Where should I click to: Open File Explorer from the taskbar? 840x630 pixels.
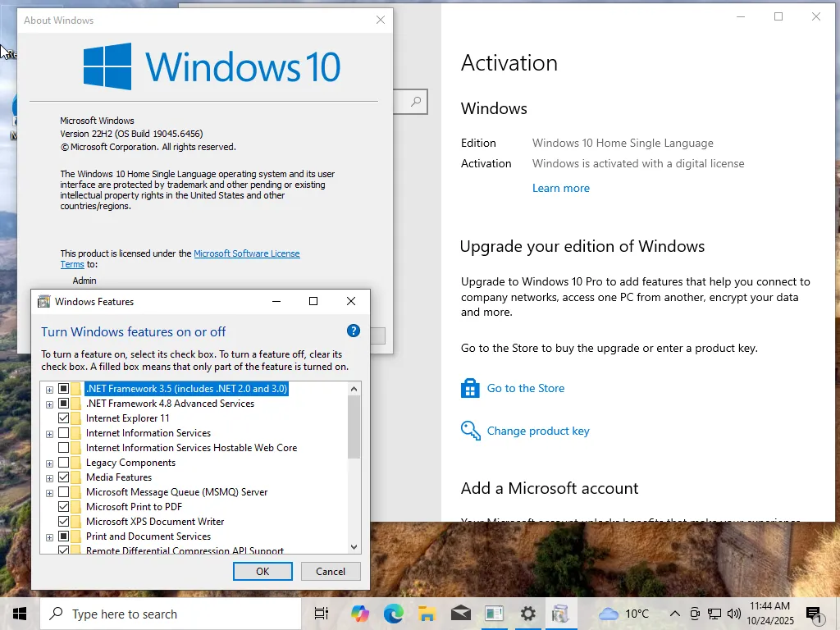(x=427, y=614)
